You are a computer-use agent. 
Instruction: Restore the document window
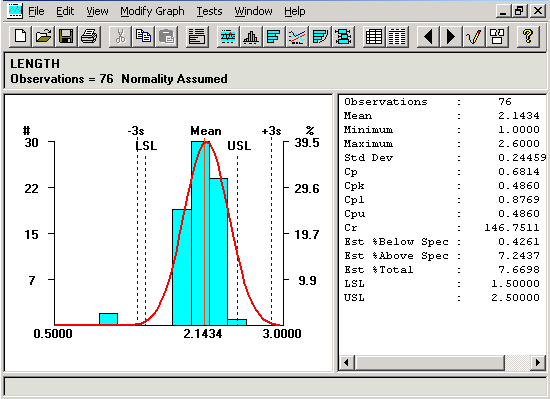(x=519, y=11)
